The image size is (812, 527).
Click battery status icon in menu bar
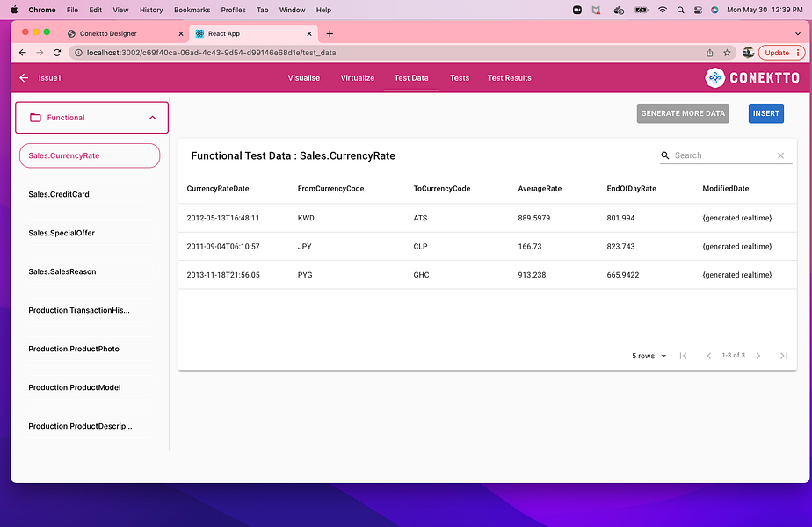[x=642, y=10]
